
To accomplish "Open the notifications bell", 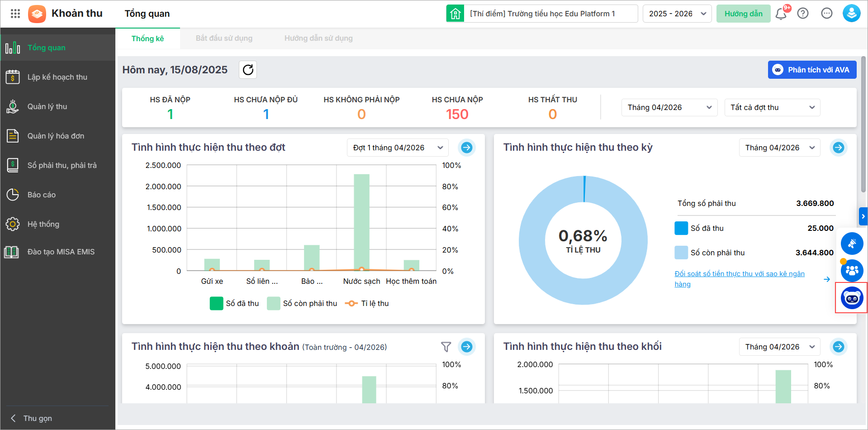I will click(x=781, y=14).
